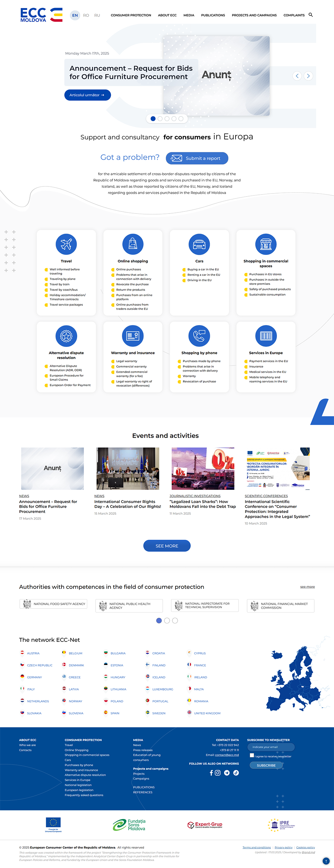Switch language to RO
Screen dimensions: 334x868
tap(86, 15)
